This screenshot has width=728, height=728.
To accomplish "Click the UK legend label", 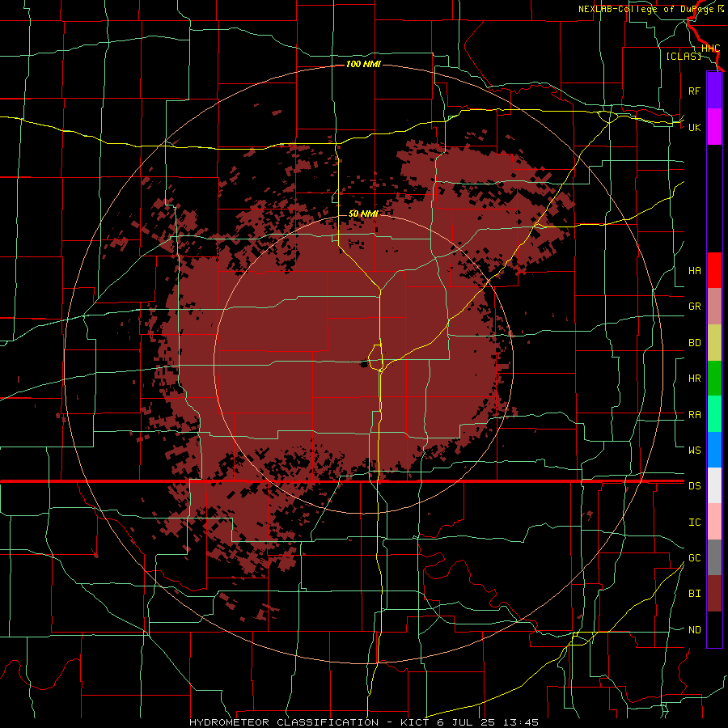I will tap(694, 127).
